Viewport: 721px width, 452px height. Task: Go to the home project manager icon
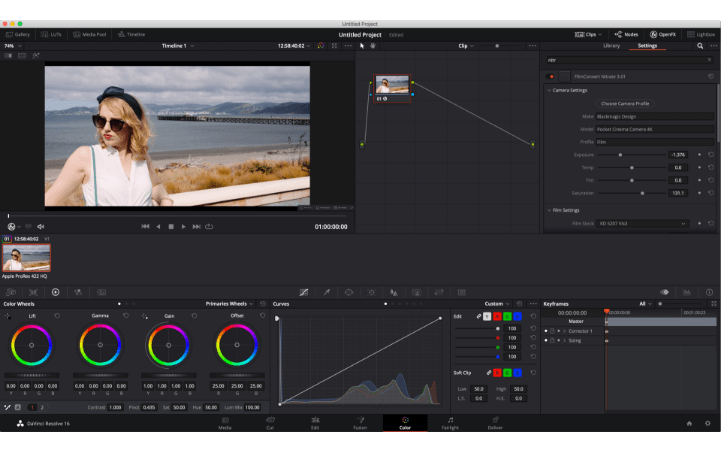click(x=689, y=423)
